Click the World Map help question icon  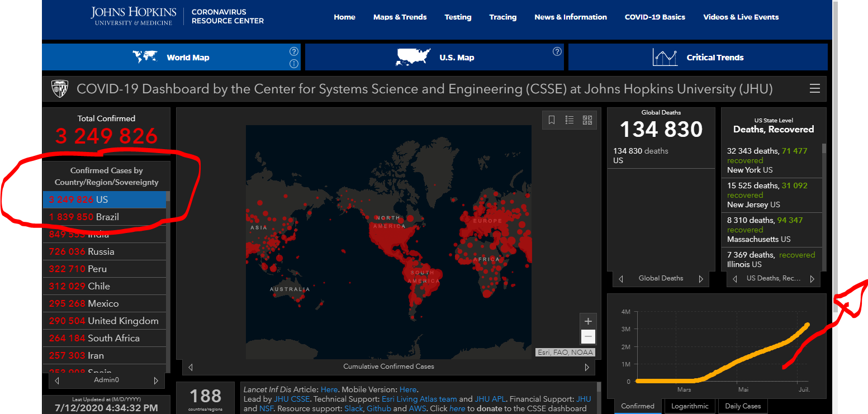[x=294, y=51]
